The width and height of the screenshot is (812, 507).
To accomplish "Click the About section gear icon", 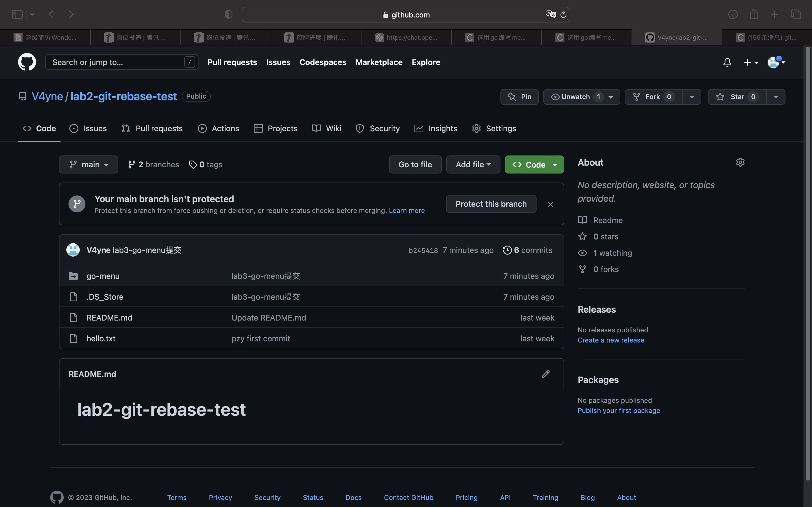I will [740, 162].
